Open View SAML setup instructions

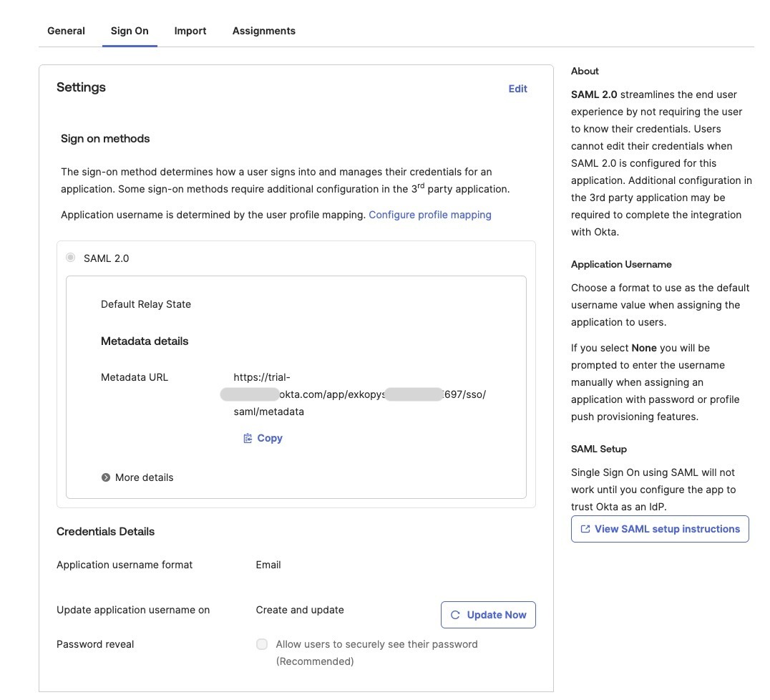[x=666, y=529]
